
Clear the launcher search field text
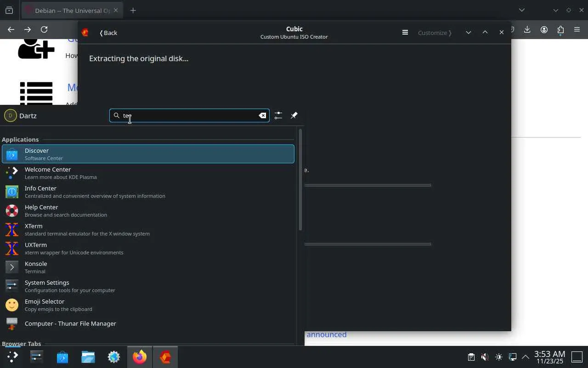[x=262, y=115]
